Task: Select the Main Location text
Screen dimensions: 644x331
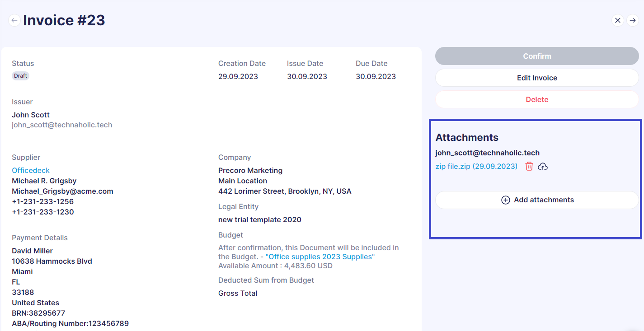Action: pos(243,181)
